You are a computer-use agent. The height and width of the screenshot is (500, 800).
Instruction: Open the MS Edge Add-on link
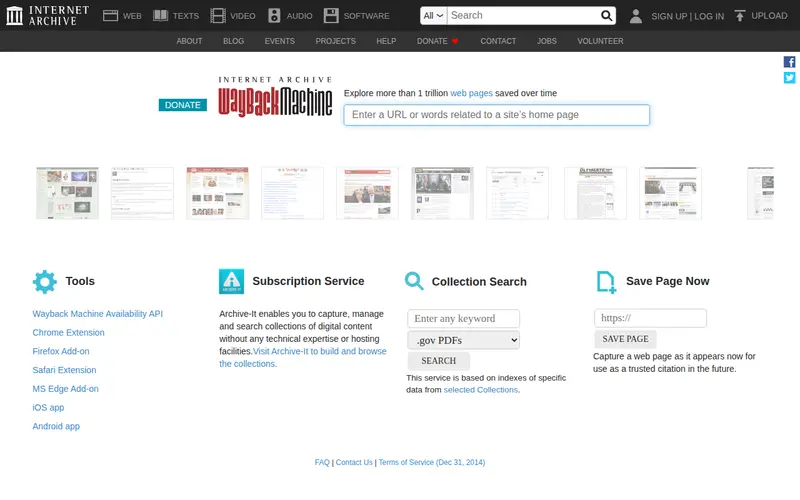coord(65,389)
